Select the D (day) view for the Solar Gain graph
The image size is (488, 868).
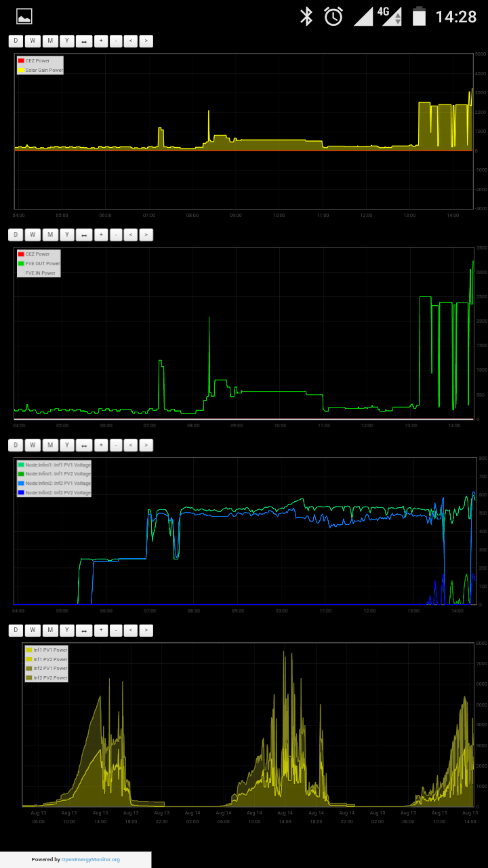[x=16, y=41]
